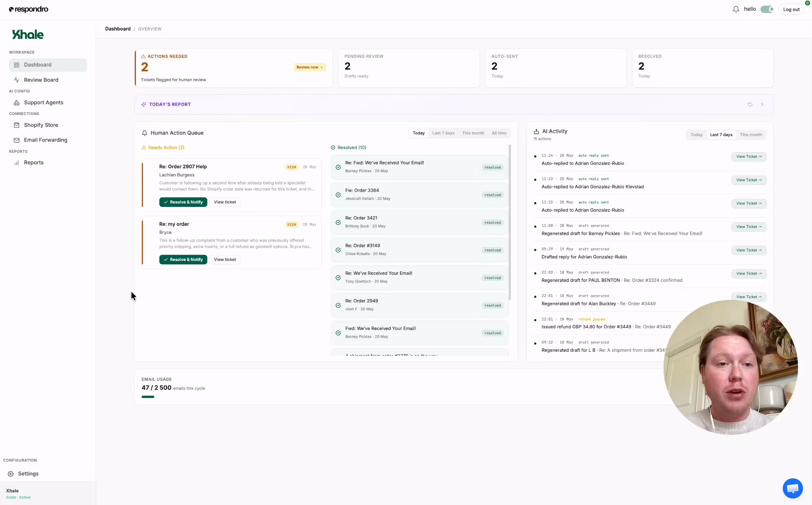View Ticket for 09:29 drafted reply entry
The width and height of the screenshot is (812, 505).
749,250
